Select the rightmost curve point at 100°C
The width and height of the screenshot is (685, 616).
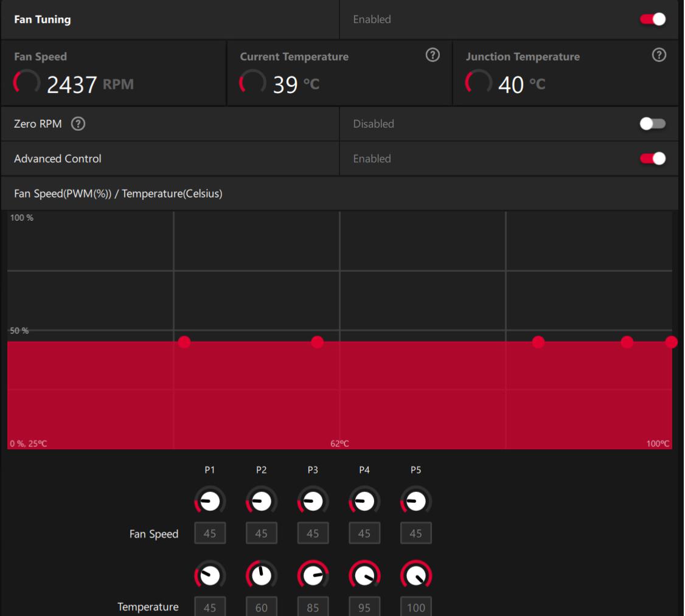tap(671, 341)
